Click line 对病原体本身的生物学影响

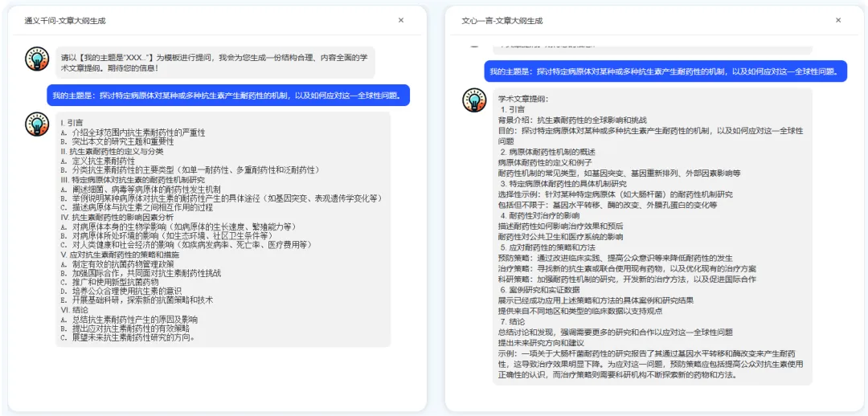click(178, 226)
